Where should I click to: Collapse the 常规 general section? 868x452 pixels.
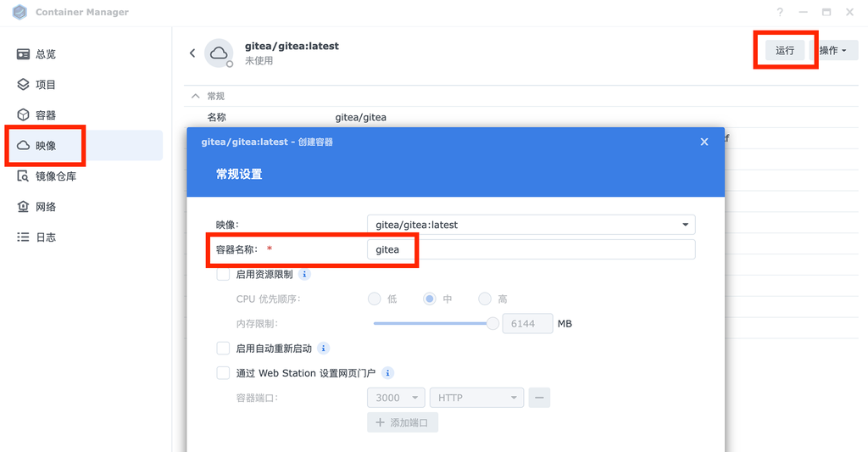click(x=195, y=96)
